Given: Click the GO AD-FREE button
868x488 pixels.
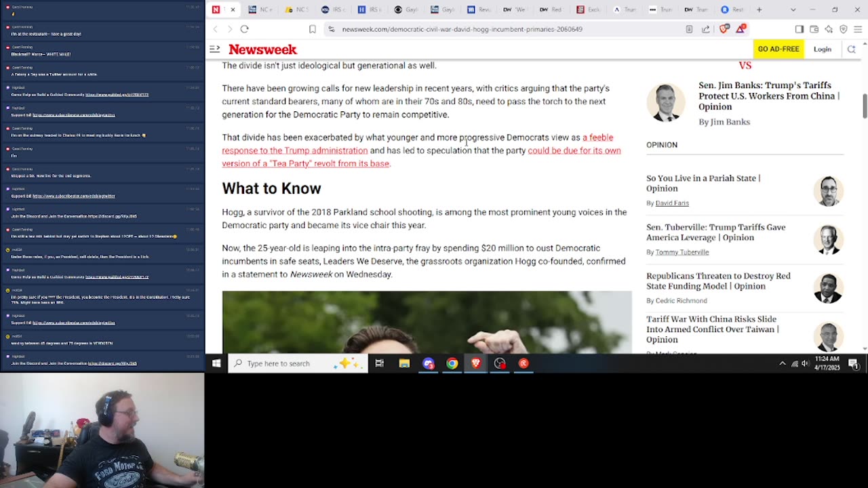Looking at the screenshot, I should click(x=778, y=49).
